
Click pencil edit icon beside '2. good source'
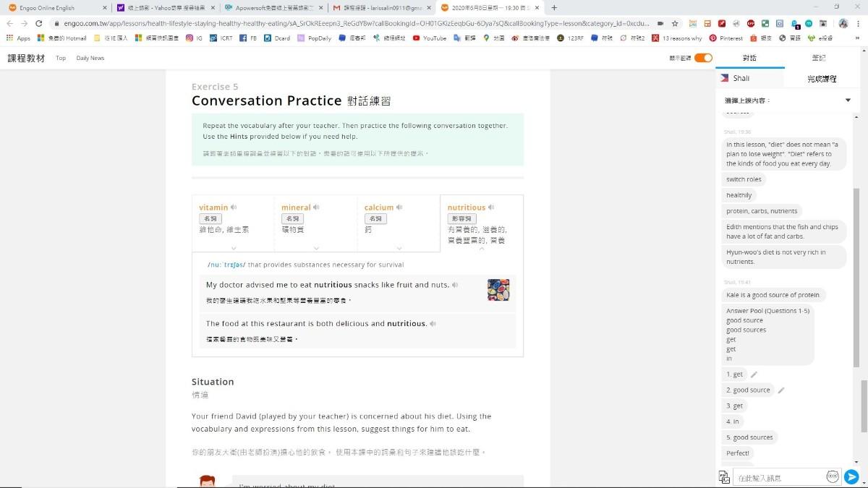pyautogui.click(x=781, y=390)
